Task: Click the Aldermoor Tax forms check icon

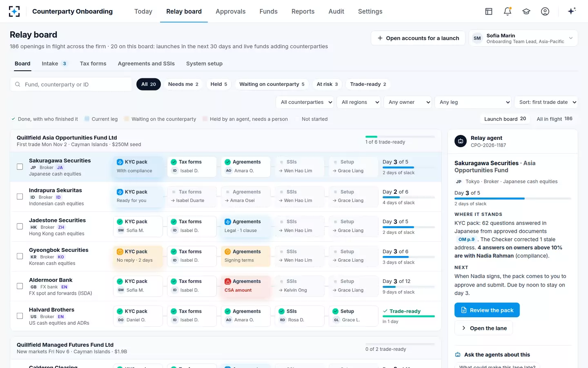Action: (x=174, y=281)
